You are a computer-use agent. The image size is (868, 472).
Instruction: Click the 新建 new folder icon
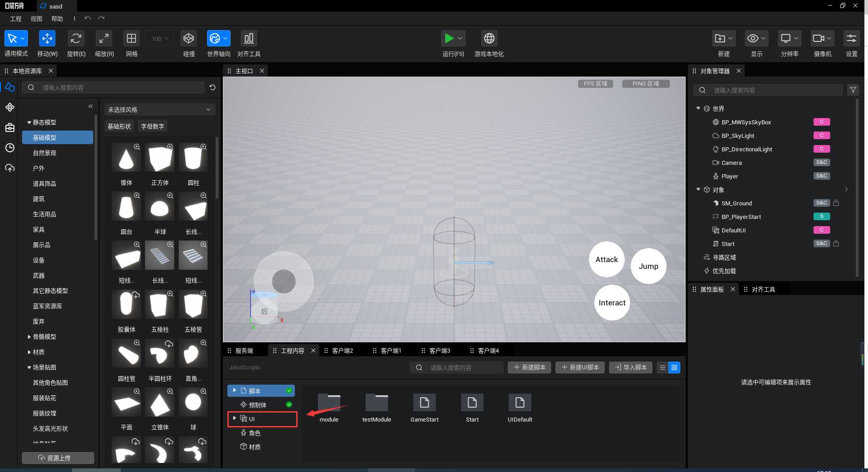[x=720, y=39]
